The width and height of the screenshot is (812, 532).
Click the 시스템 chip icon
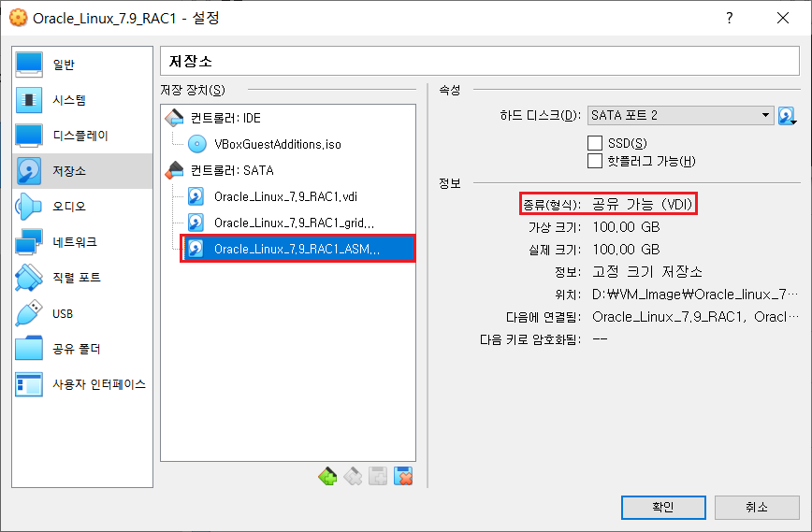29,100
